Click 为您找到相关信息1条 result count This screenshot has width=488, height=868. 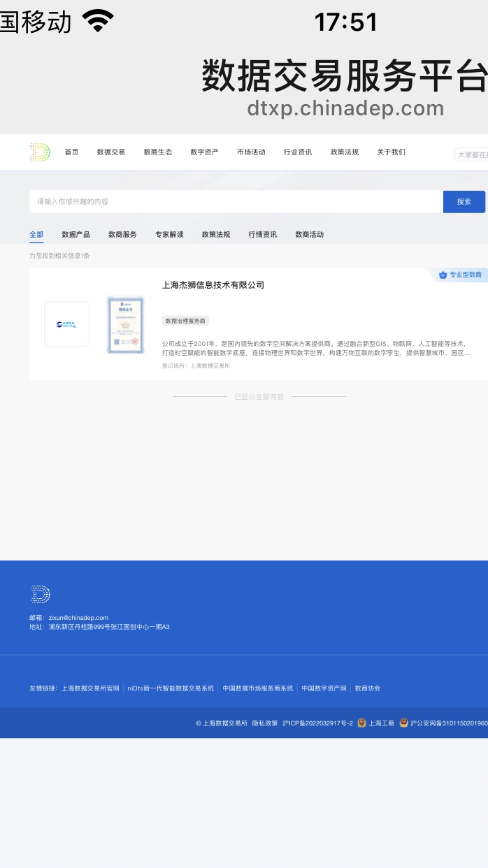[59, 256]
